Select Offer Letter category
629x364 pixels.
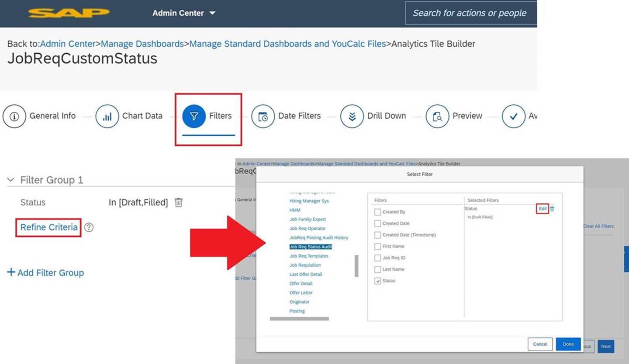point(301,293)
